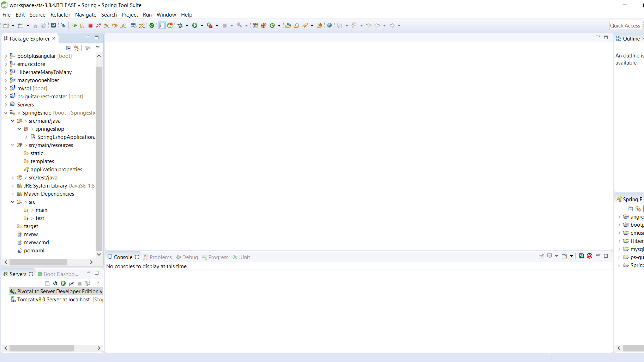Switch to the Progress tab

[215, 257]
